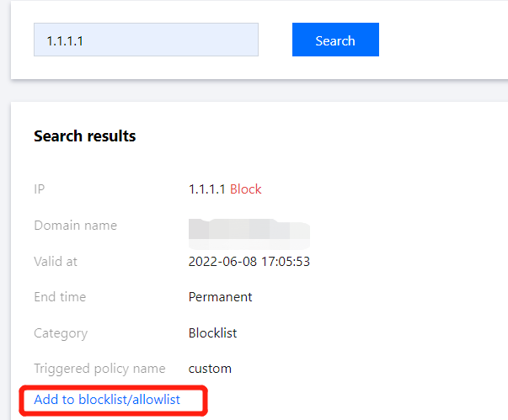
Task: Click the Search results heading
Action: click(x=84, y=136)
